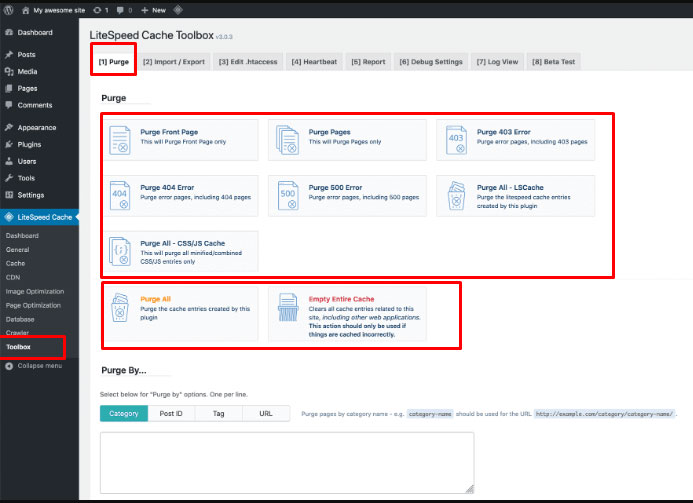693x503 pixels.
Task: Open the CDN submenu item
Action: 13,277
